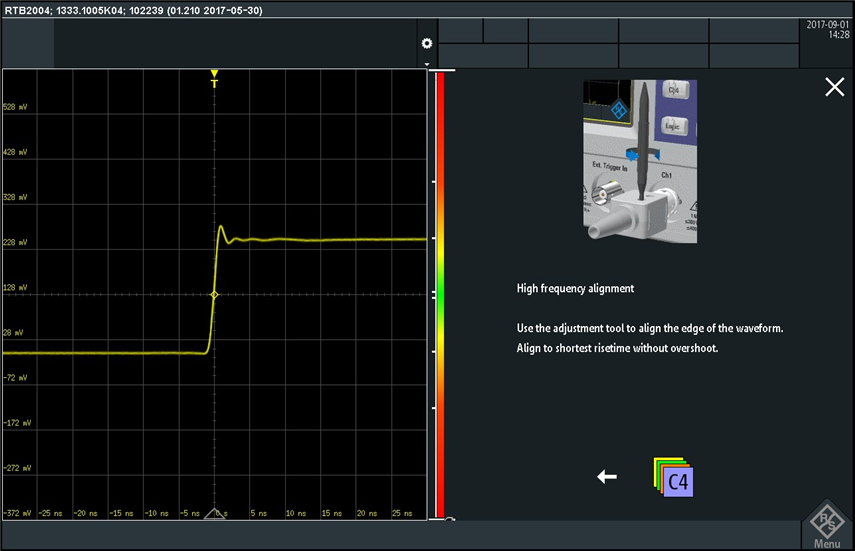Open settings with the gear icon
Image resolution: width=855 pixels, height=551 pixels.
(427, 44)
